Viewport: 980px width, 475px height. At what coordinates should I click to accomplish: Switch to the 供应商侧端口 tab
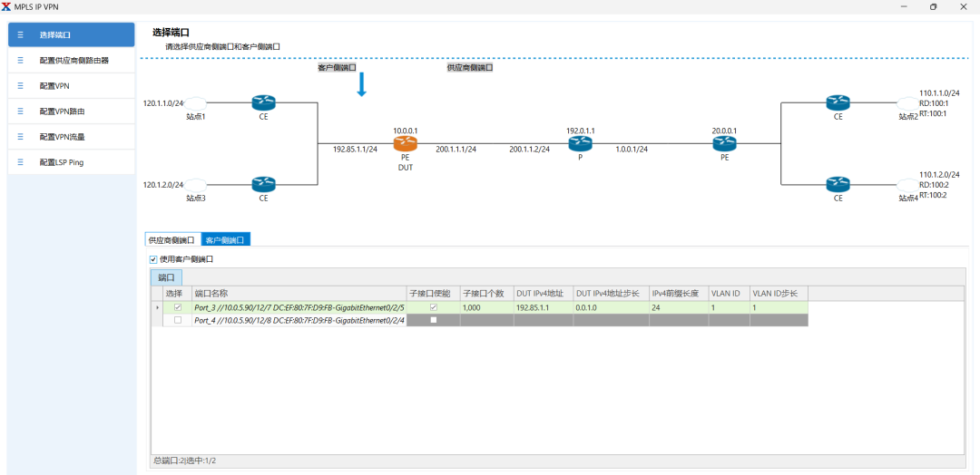click(x=172, y=240)
